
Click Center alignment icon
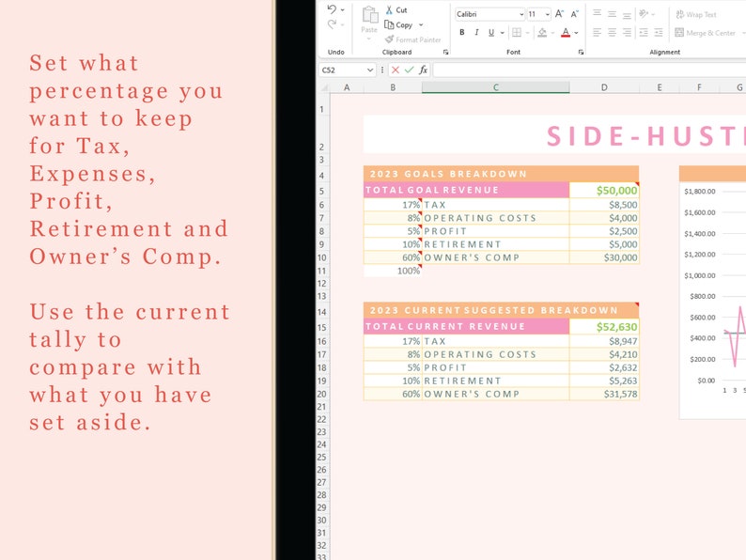tap(613, 32)
